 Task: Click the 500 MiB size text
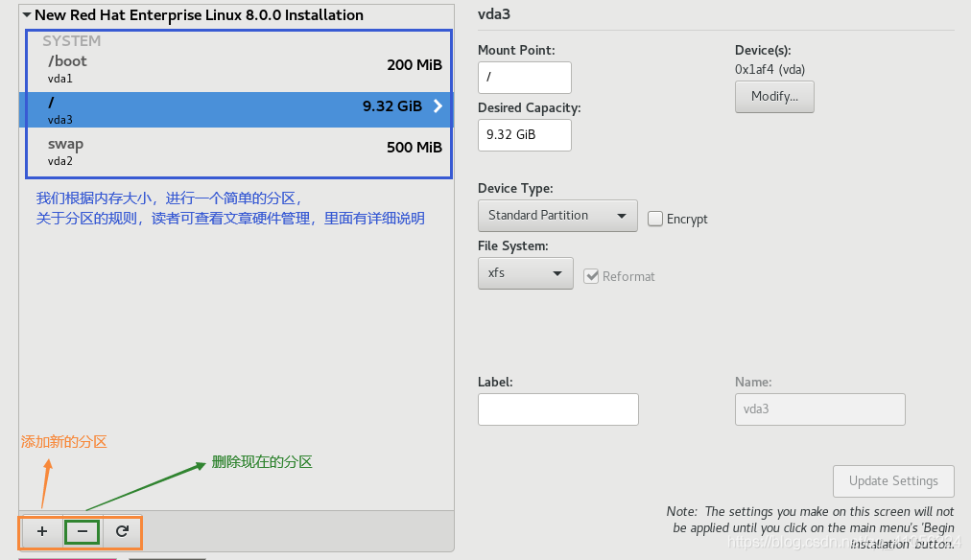(414, 148)
